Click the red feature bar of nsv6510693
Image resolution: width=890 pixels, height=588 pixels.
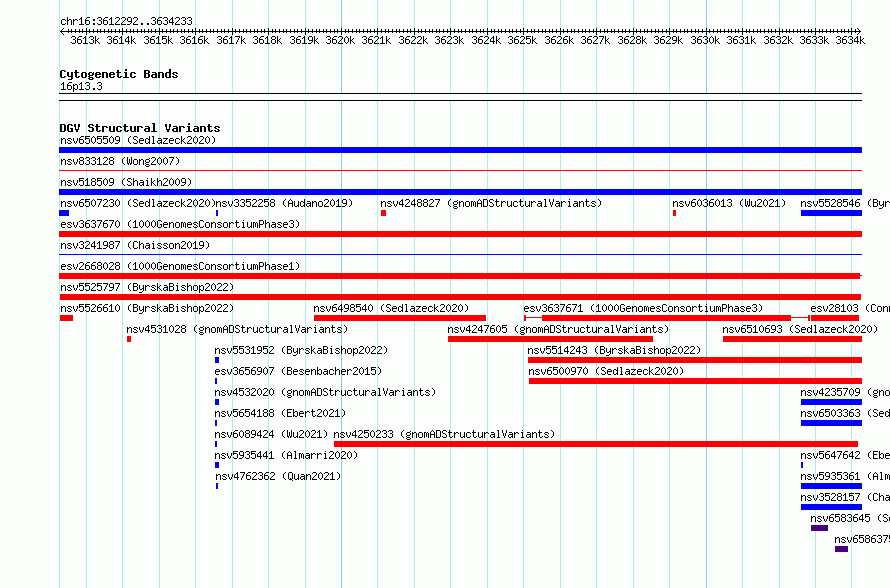(x=792, y=339)
